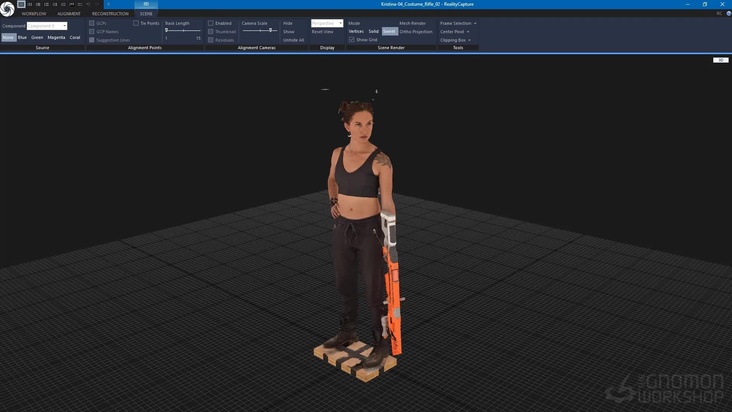
Task: Toggle the Suggestion Lines checkbox
Action: click(x=92, y=40)
